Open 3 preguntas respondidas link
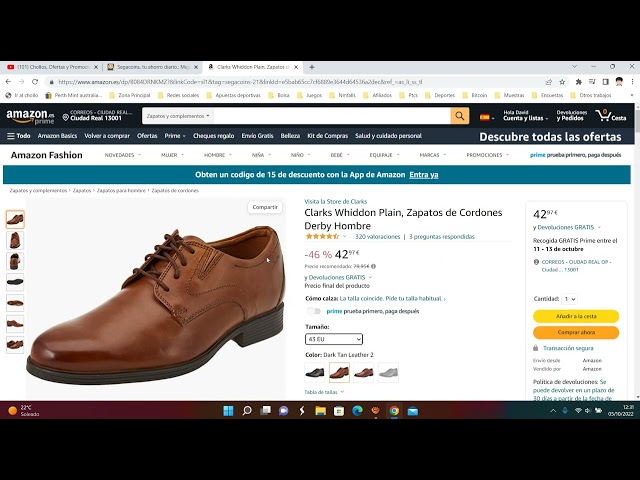 pos(442,237)
